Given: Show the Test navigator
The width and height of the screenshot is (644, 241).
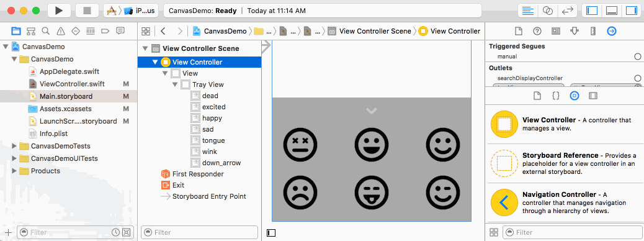Looking at the screenshot, I should (76, 31).
